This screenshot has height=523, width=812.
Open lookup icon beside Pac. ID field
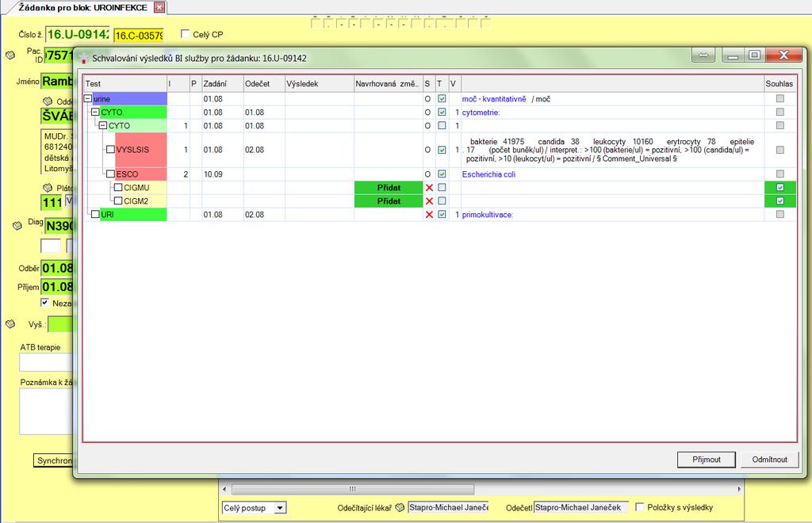(x=10, y=55)
